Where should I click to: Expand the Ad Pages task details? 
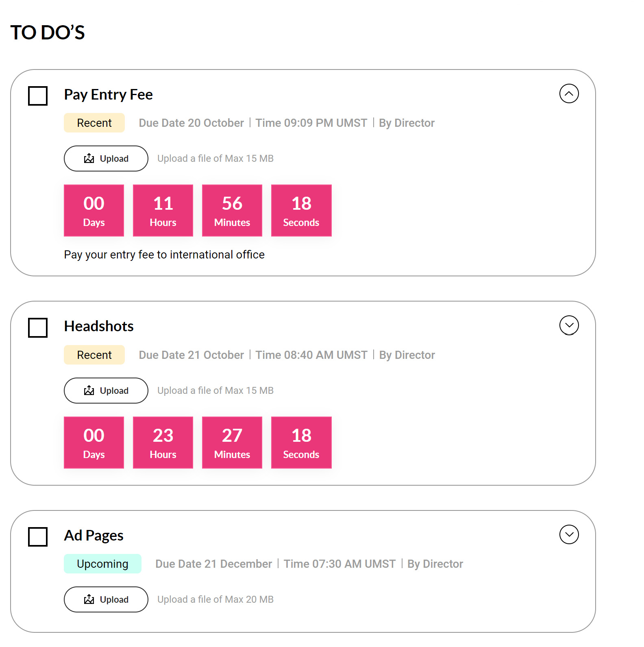[x=569, y=534]
